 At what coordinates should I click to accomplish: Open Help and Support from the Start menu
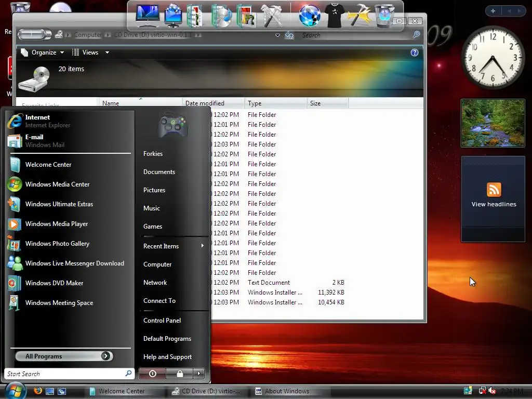click(167, 357)
